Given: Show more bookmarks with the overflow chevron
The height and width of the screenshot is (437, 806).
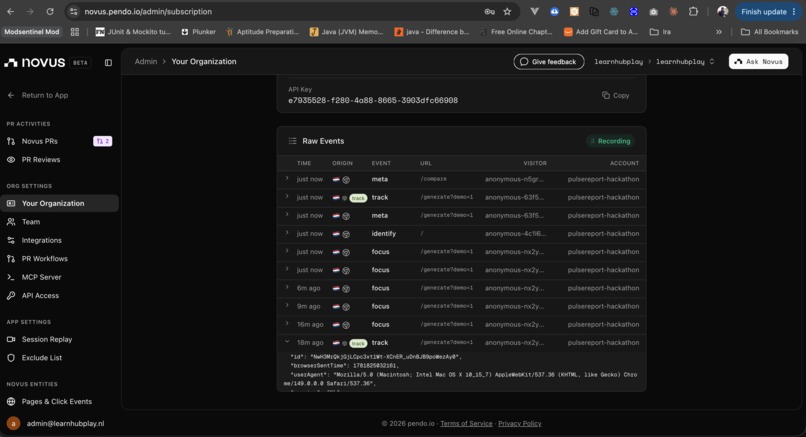Looking at the screenshot, I should pyautogui.click(x=719, y=32).
